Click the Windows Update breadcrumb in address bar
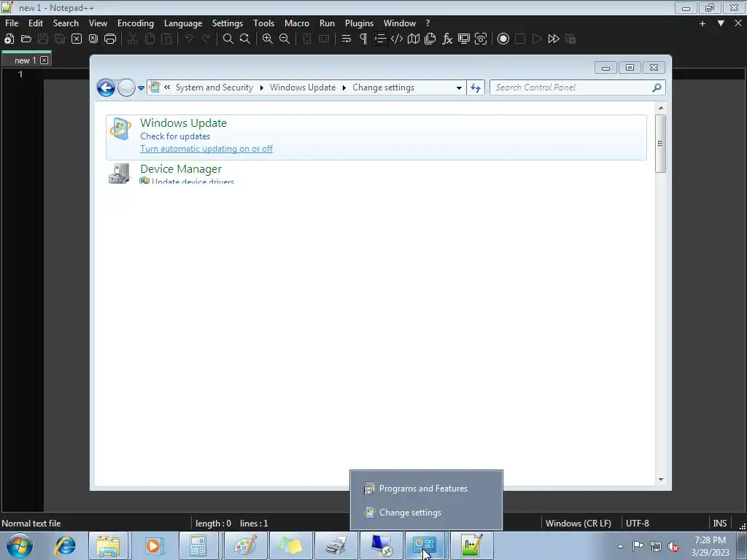This screenshot has width=747, height=560. click(x=303, y=87)
